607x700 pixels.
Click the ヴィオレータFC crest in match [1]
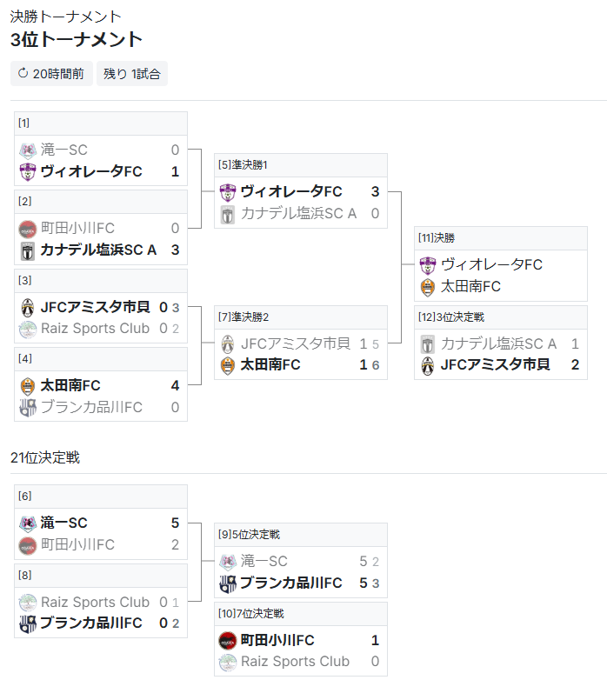click(x=28, y=172)
